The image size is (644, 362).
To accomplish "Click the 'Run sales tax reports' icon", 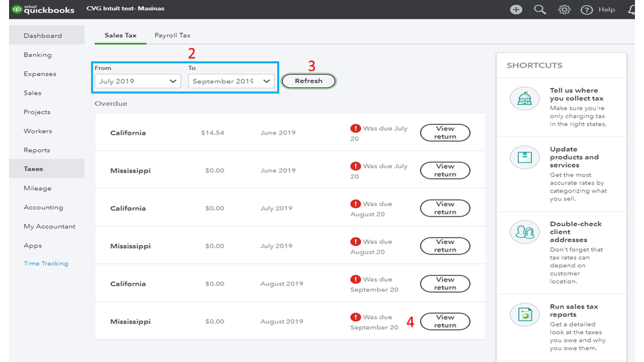I will 524,315.
